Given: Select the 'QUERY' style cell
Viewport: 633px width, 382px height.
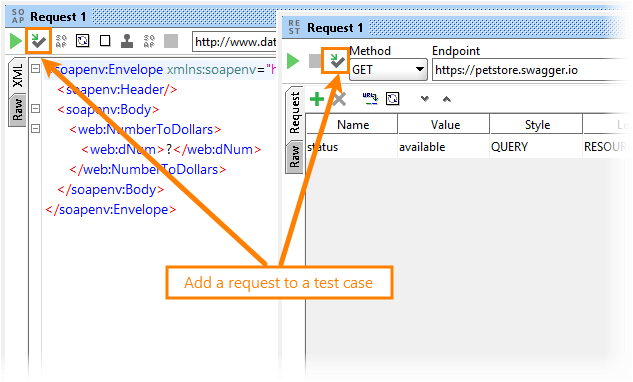Looking at the screenshot, I should [x=537, y=147].
